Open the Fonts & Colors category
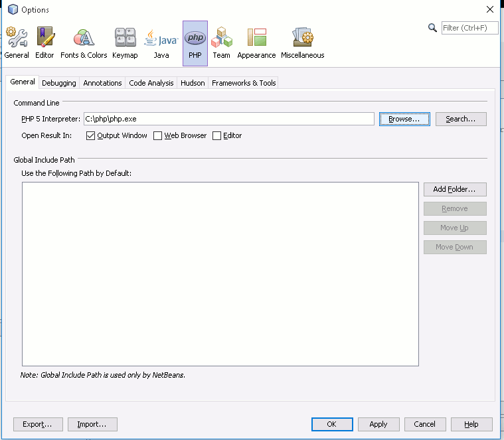This screenshot has width=504, height=440. (x=84, y=43)
